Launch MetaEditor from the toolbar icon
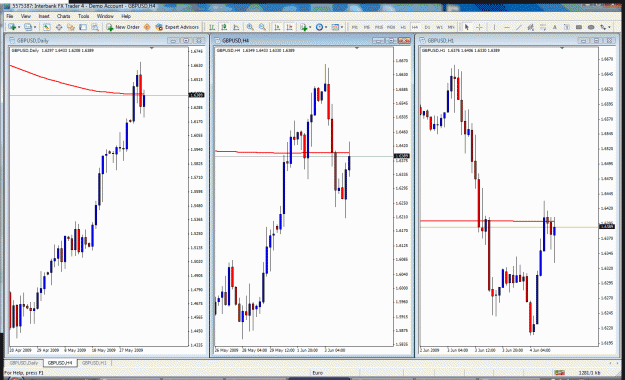Viewport: 625px width, 380px height. click(147, 27)
